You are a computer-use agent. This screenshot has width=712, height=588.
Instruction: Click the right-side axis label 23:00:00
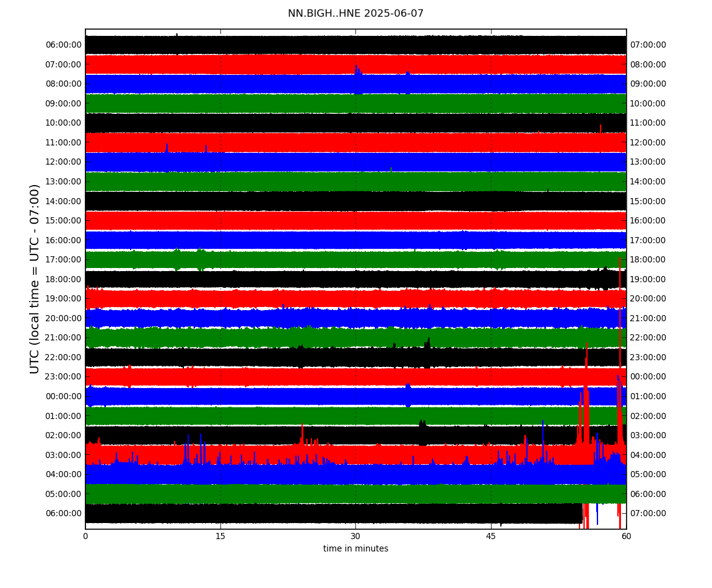(x=648, y=357)
